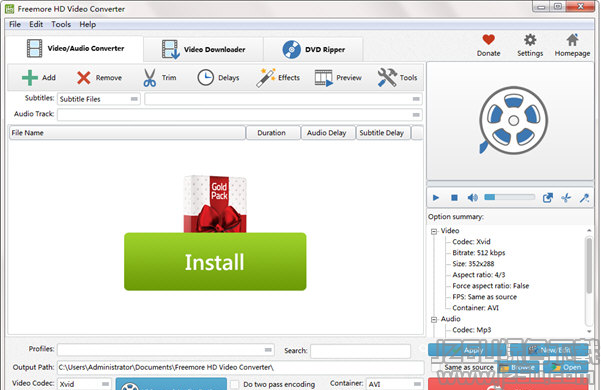
Task: Click the Preview filmstrip icon
Action: (323, 78)
